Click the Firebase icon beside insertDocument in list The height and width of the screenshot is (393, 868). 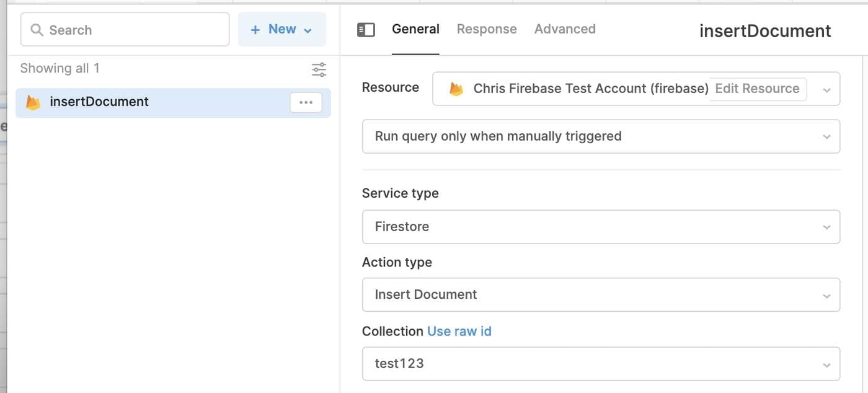tap(33, 102)
